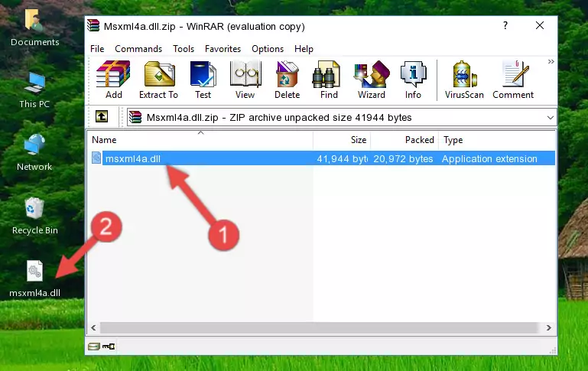The height and width of the screenshot is (371, 588).
Task: Show archive Info
Action: pos(413,80)
